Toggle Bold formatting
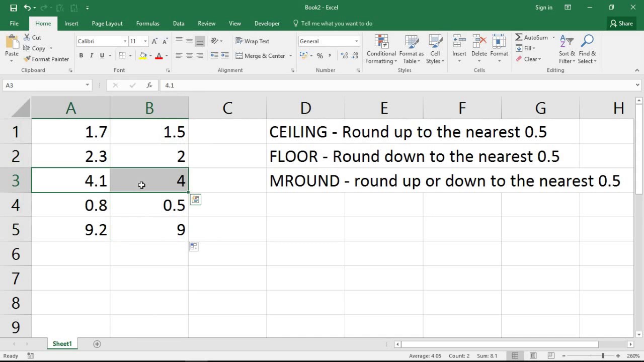Viewport: 644px width, 362px height. coord(81,56)
